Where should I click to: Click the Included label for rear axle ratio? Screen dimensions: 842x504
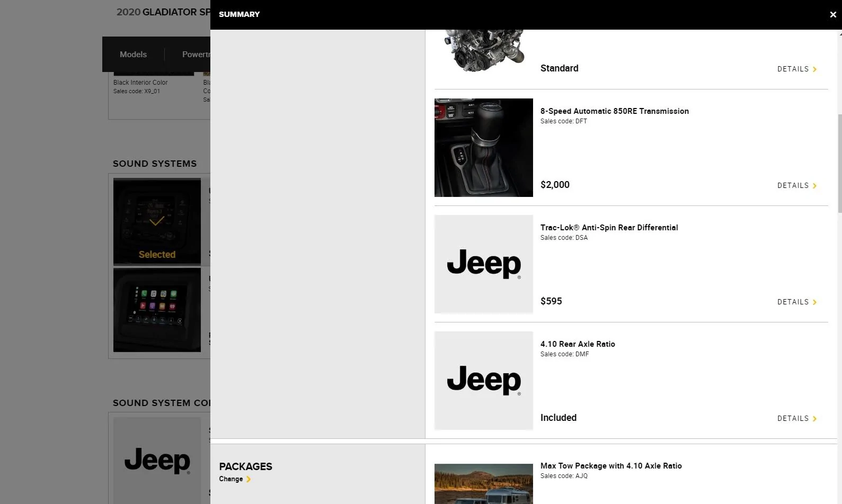[559, 418]
